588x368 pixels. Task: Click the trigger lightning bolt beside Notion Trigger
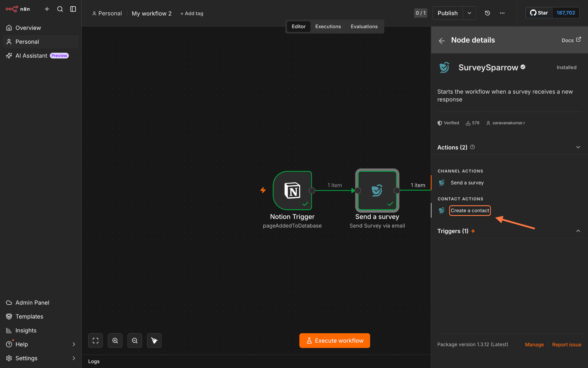point(263,190)
